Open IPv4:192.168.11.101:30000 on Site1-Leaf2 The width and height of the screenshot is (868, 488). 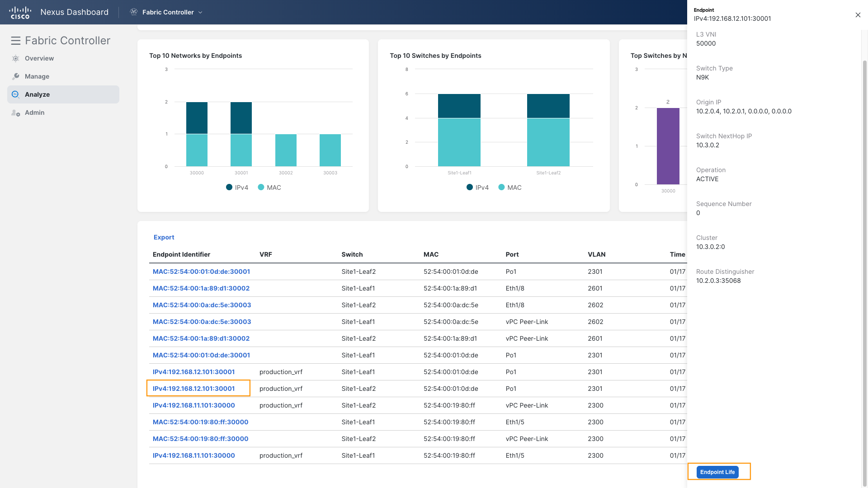pyautogui.click(x=193, y=405)
